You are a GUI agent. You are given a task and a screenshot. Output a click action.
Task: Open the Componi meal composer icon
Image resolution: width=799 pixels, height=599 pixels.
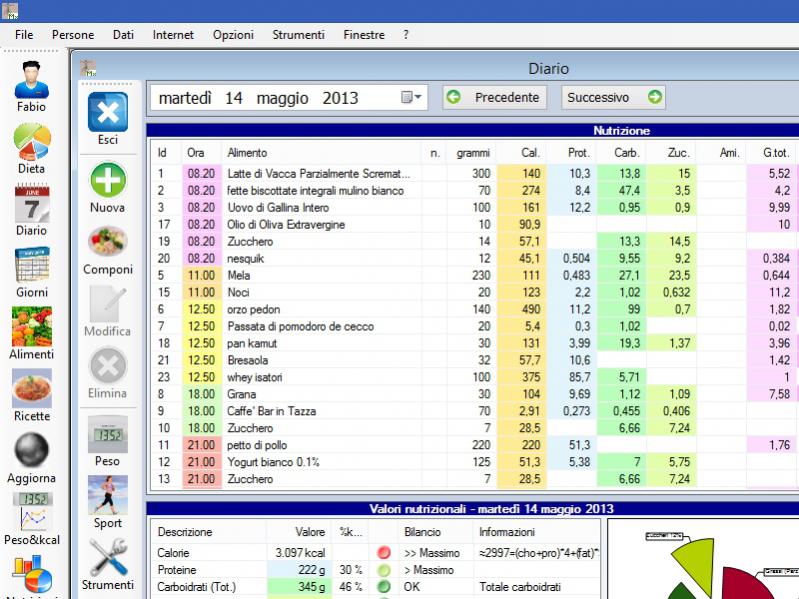coord(108,242)
